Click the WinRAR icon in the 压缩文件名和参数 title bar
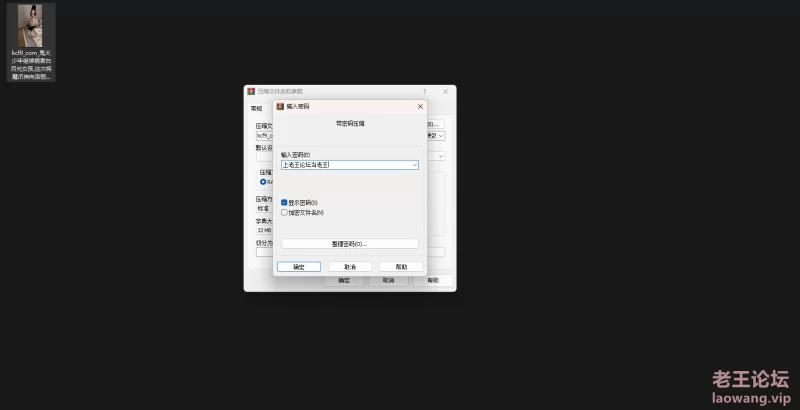Screen dimensions: 800x410 (251, 91)
